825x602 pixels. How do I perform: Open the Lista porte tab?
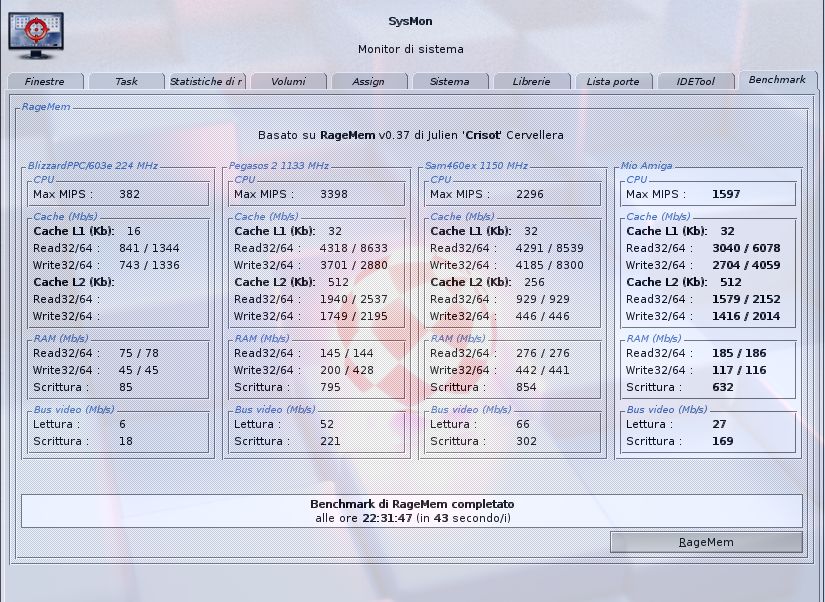pyautogui.click(x=612, y=81)
